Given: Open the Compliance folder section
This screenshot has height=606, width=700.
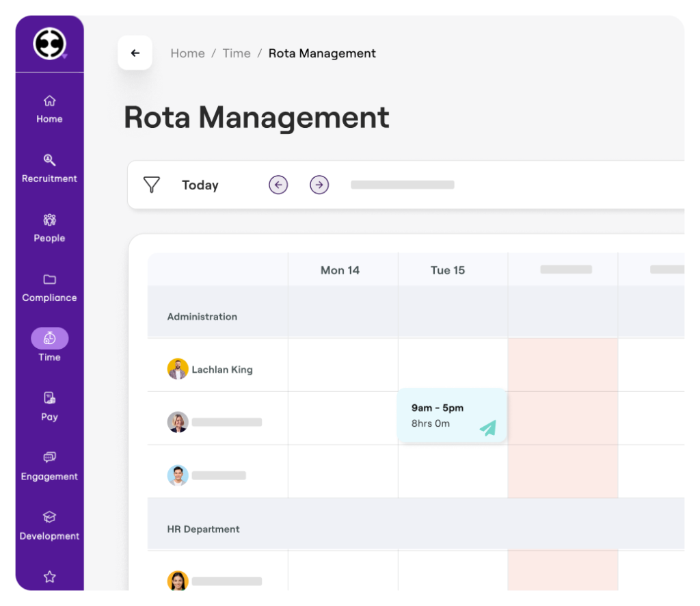Looking at the screenshot, I should tap(49, 288).
